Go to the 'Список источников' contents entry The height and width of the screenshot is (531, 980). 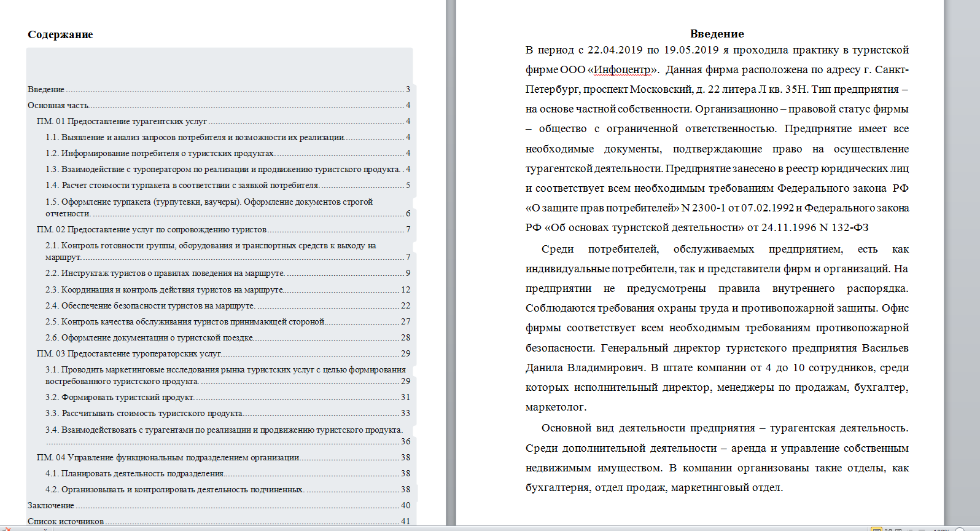pos(219,522)
